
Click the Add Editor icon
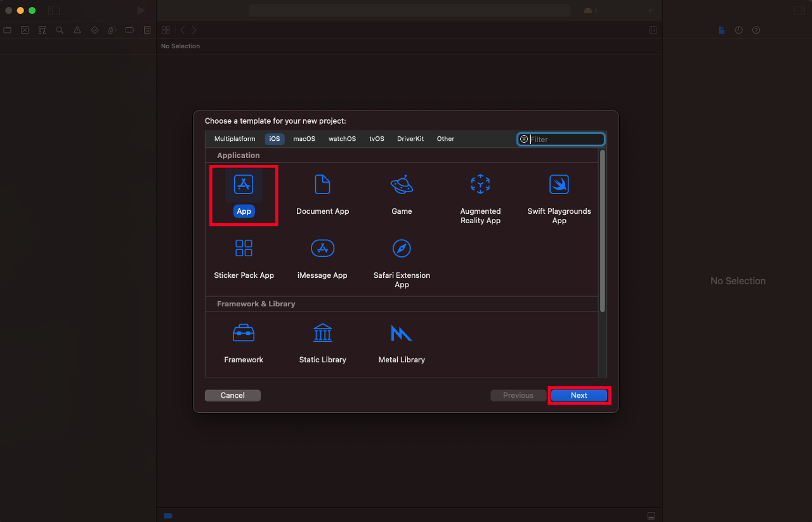pyautogui.click(x=653, y=30)
